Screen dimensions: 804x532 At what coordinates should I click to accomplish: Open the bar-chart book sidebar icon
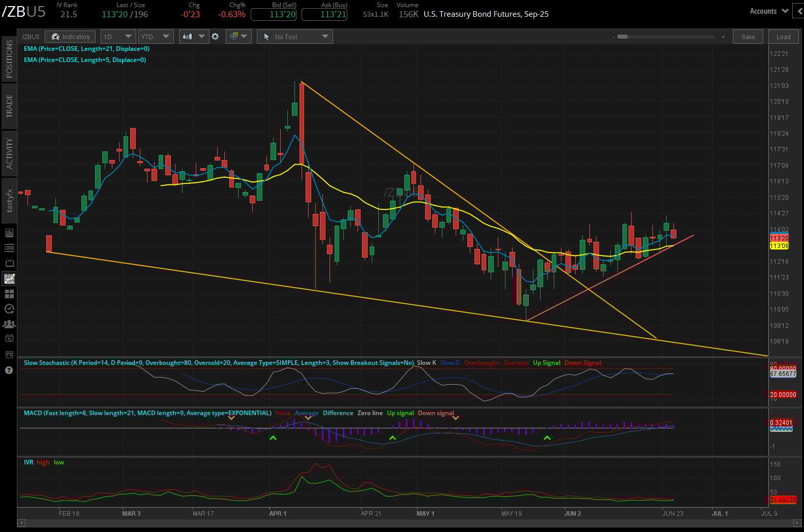pyautogui.click(x=9, y=233)
